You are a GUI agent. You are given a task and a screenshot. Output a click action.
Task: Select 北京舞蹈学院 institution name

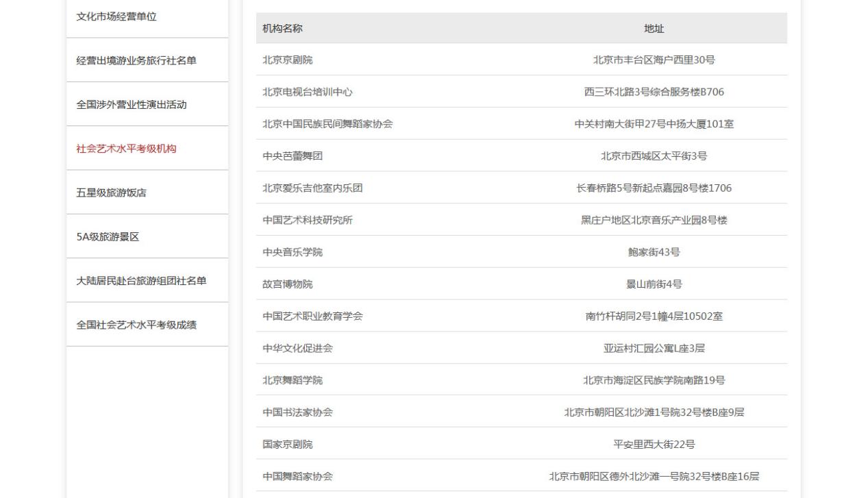point(293,380)
